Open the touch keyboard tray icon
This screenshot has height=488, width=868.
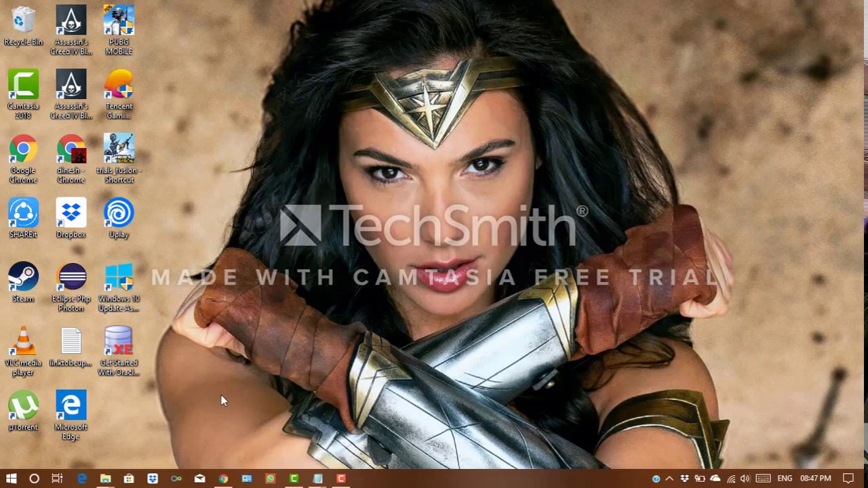(x=763, y=479)
